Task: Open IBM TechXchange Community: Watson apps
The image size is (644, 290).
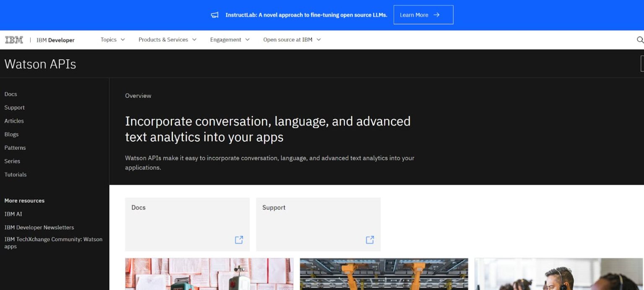Action: 53,243
